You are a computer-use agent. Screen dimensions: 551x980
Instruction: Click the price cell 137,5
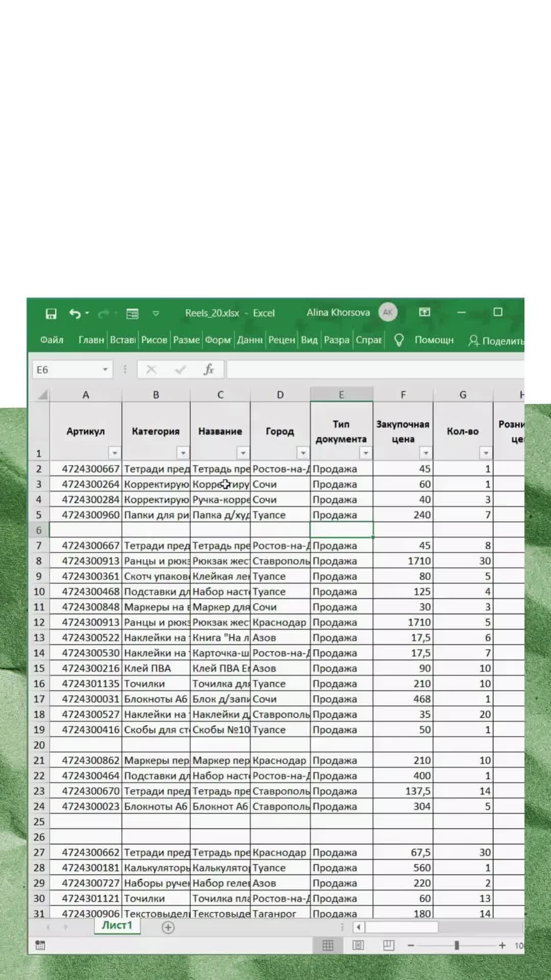pos(403,791)
